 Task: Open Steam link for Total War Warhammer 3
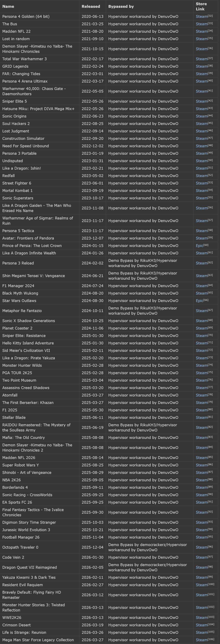pos(201,59)
